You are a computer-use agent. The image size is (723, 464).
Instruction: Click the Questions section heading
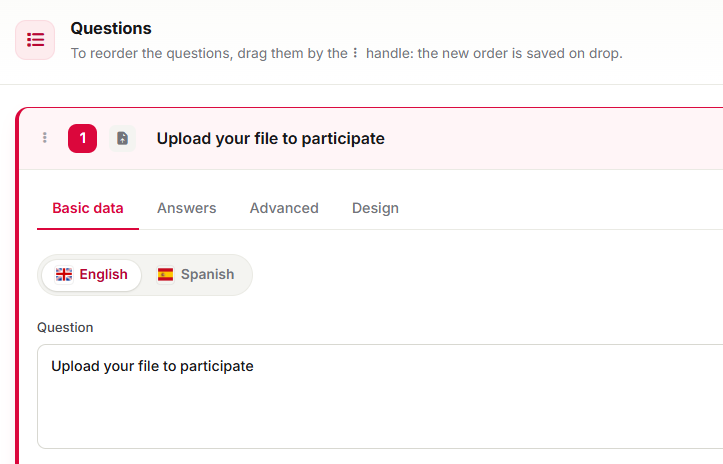coord(111,29)
